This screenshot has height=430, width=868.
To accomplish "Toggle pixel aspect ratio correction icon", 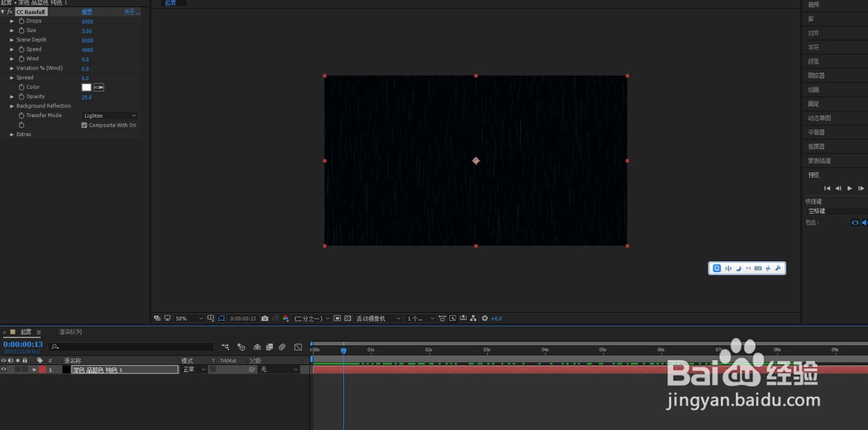I will click(x=442, y=318).
